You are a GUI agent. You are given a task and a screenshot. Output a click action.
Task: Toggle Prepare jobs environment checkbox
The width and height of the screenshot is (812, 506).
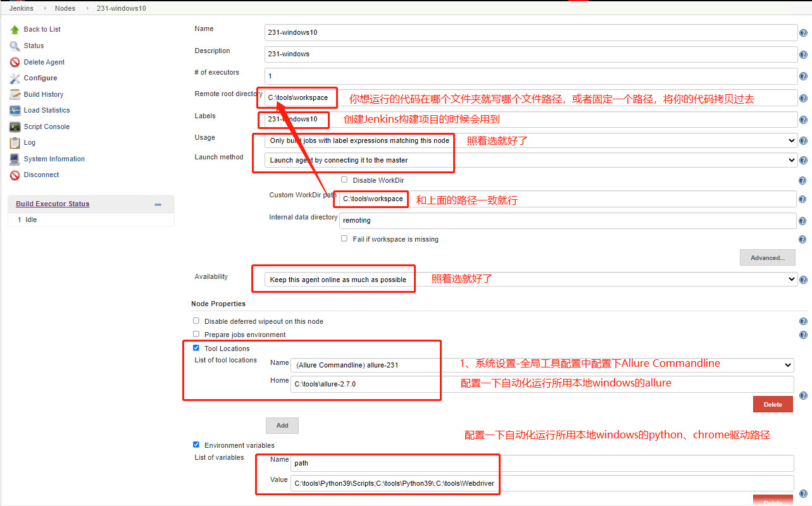(x=196, y=334)
